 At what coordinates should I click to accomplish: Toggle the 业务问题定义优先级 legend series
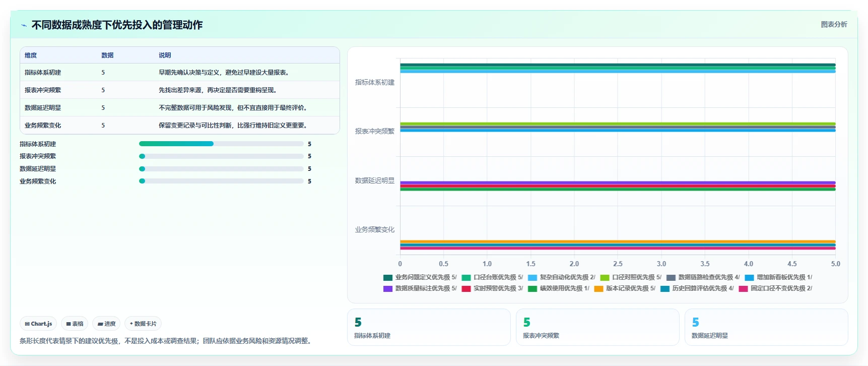420,277
